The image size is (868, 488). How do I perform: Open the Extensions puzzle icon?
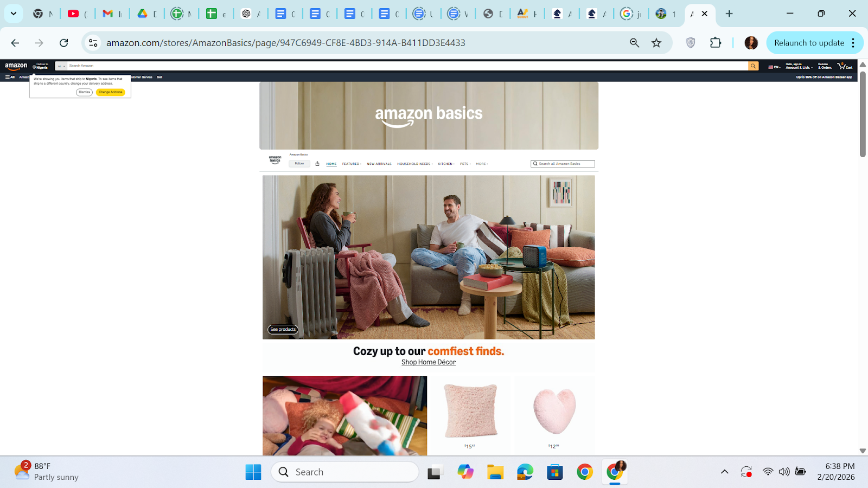[x=716, y=43]
